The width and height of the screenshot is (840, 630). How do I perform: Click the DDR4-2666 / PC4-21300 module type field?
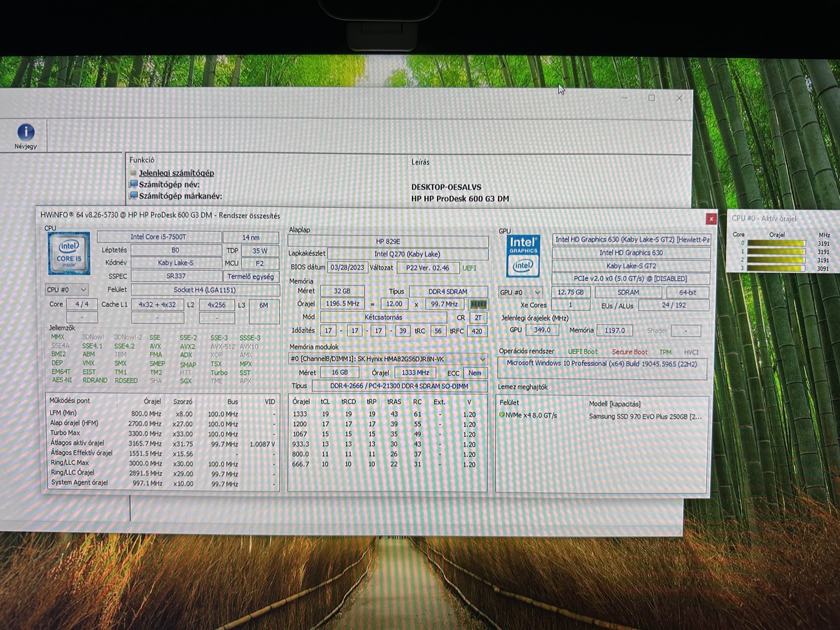[x=399, y=386]
